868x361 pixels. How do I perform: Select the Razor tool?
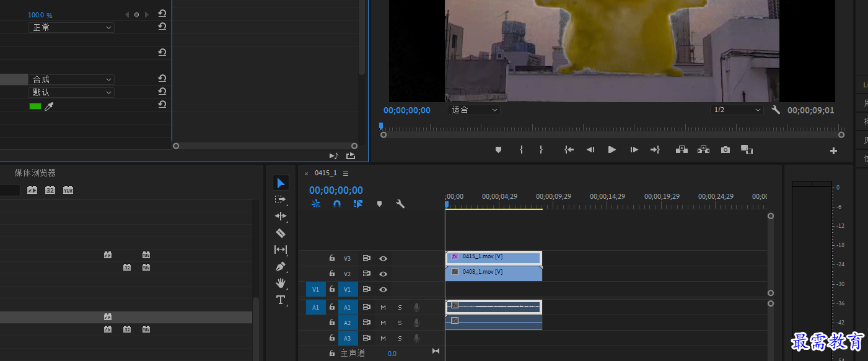coord(281,233)
